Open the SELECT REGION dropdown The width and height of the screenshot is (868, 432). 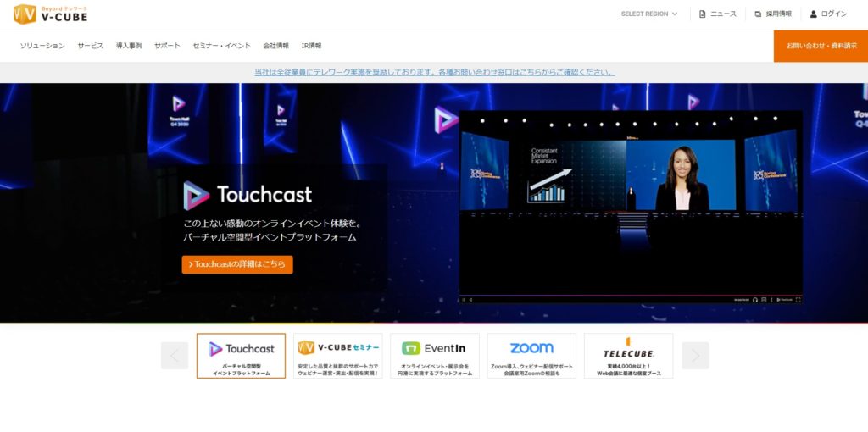pos(648,14)
